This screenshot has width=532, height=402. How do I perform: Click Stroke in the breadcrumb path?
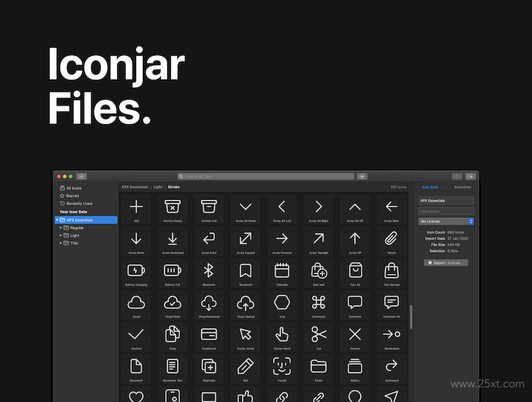point(174,187)
